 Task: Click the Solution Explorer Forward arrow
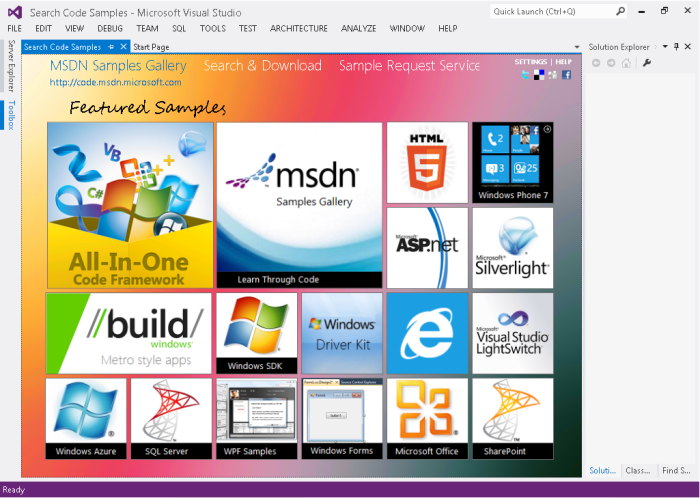click(x=611, y=63)
